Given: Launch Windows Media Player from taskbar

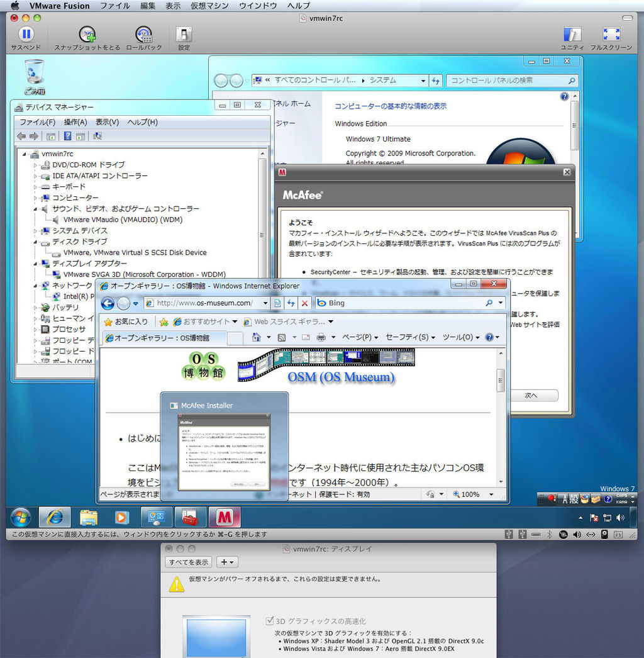Looking at the screenshot, I should [x=121, y=518].
